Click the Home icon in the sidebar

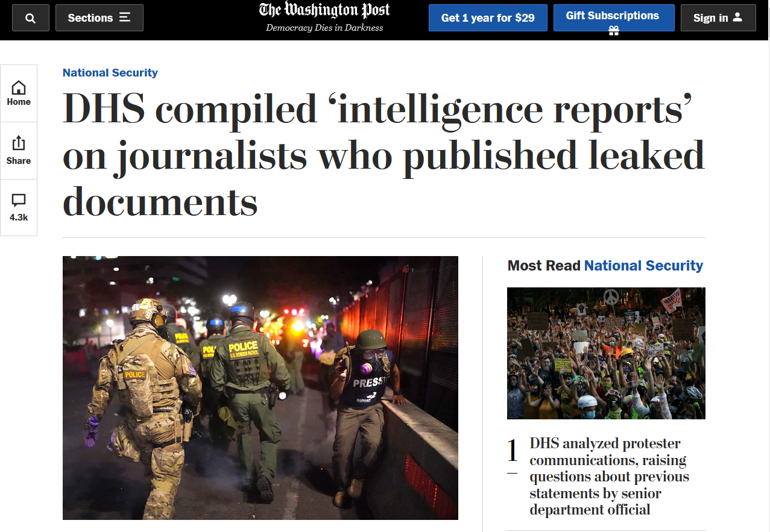click(x=19, y=87)
